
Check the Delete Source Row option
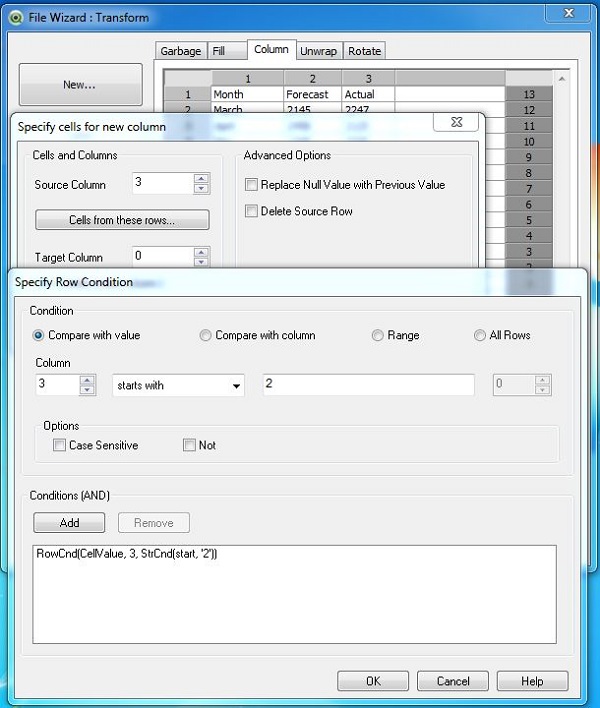[x=251, y=211]
